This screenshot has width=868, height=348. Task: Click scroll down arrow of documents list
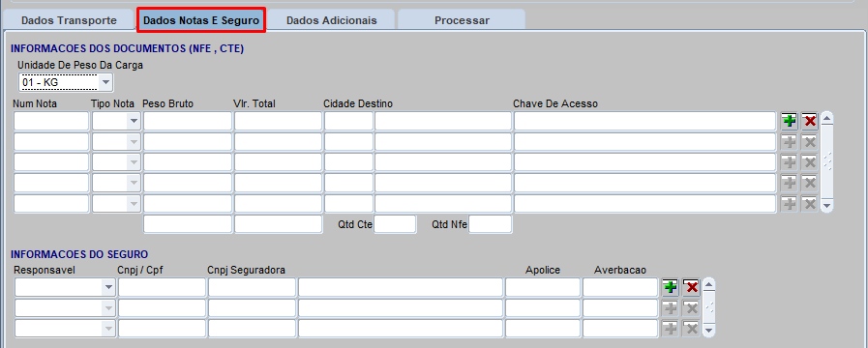pyautogui.click(x=827, y=206)
